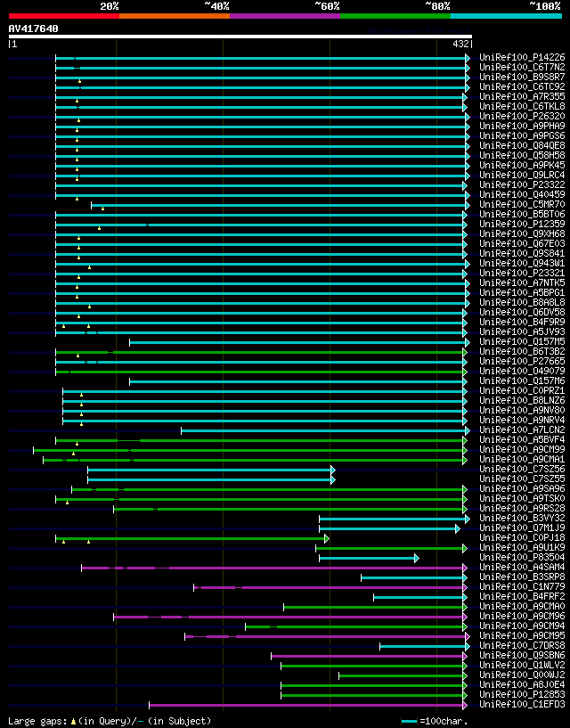Click the short cyan bar for UniRef100_P83504
Viewport: 570px width, 728px height.
click(x=369, y=558)
